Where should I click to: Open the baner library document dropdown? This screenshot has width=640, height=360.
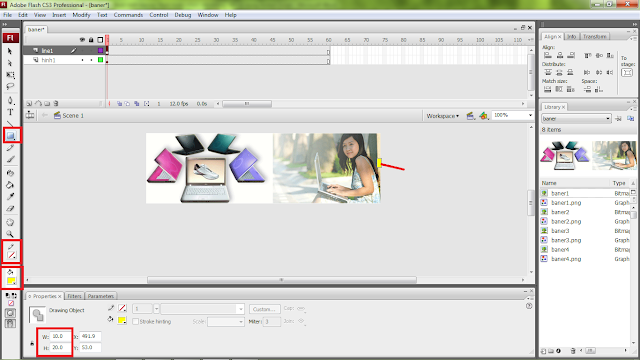(x=576, y=119)
